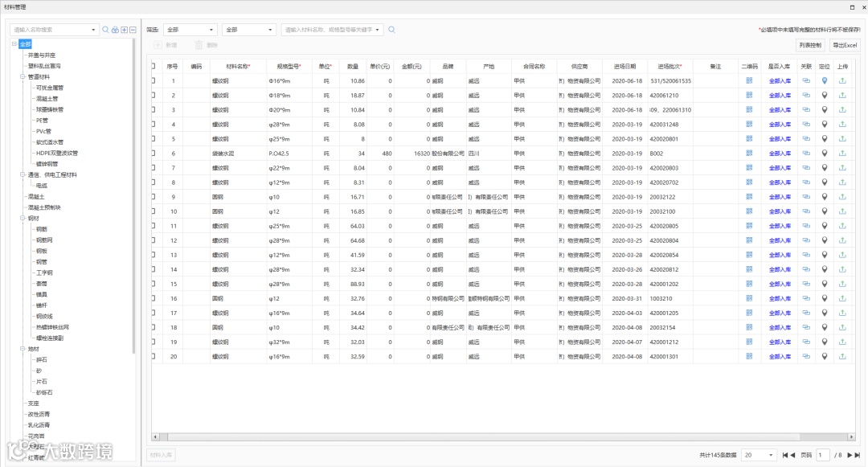
Task: Click the 导出Excel button
Action: click(845, 45)
